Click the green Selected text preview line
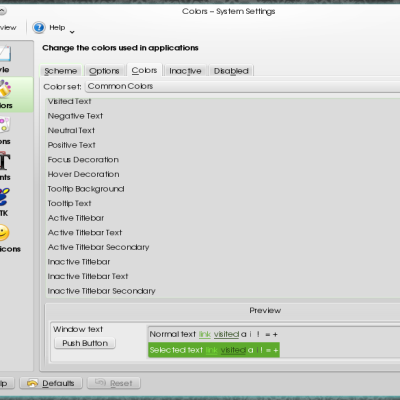Screen dimensions: 400x400 point(214,350)
